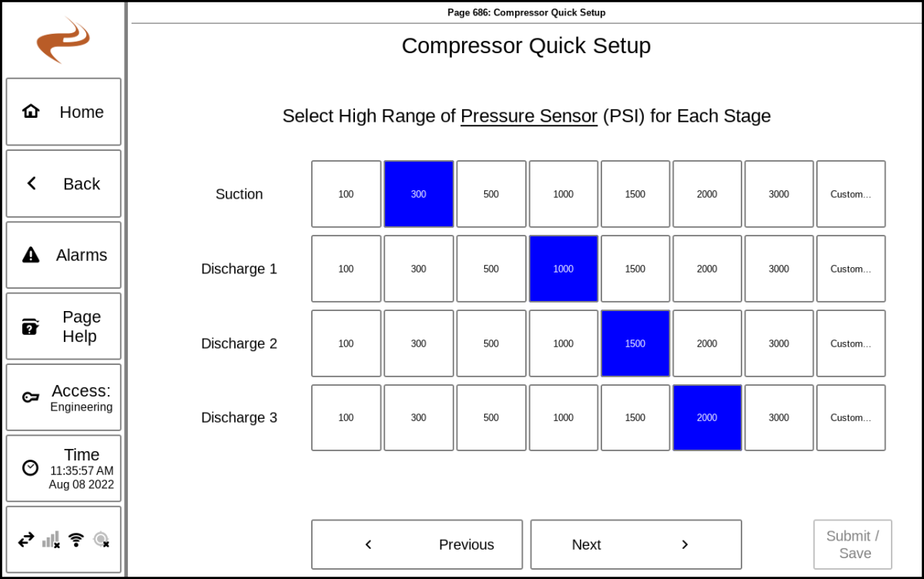Click the Back arrow icon
The image size is (924, 579).
click(x=32, y=183)
